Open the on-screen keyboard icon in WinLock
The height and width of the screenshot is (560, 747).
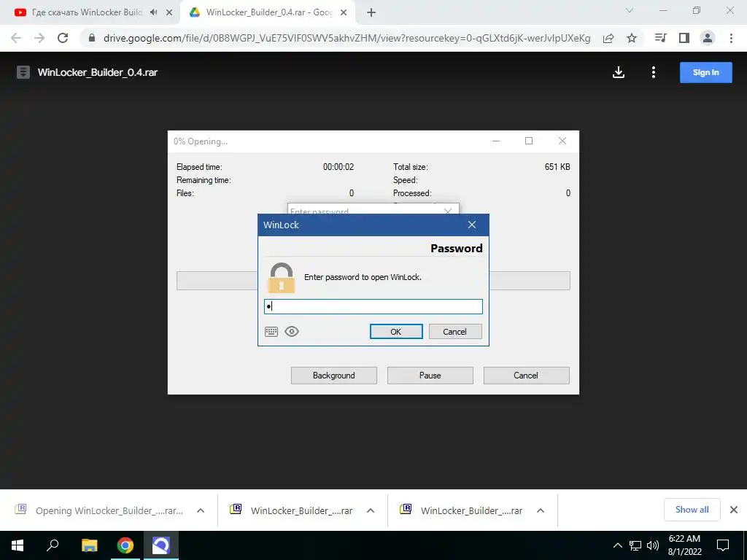tap(271, 332)
